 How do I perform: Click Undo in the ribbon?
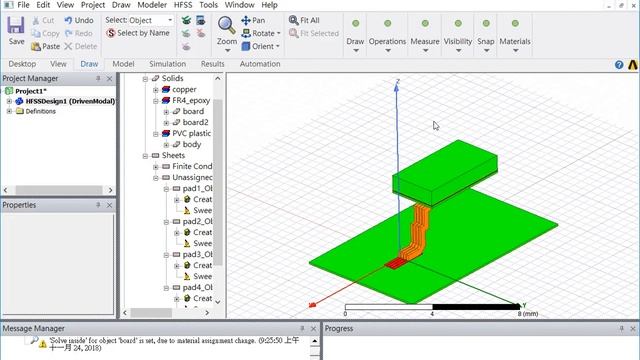(79, 20)
